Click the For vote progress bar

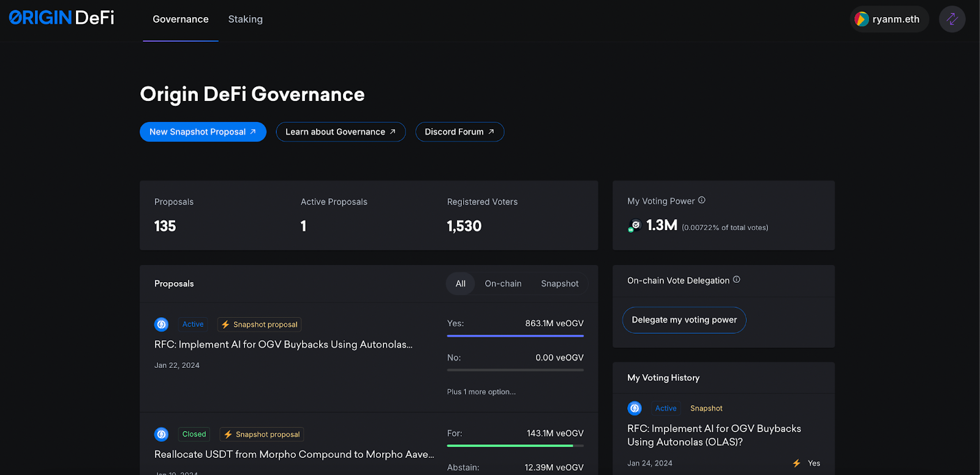(x=515, y=446)
